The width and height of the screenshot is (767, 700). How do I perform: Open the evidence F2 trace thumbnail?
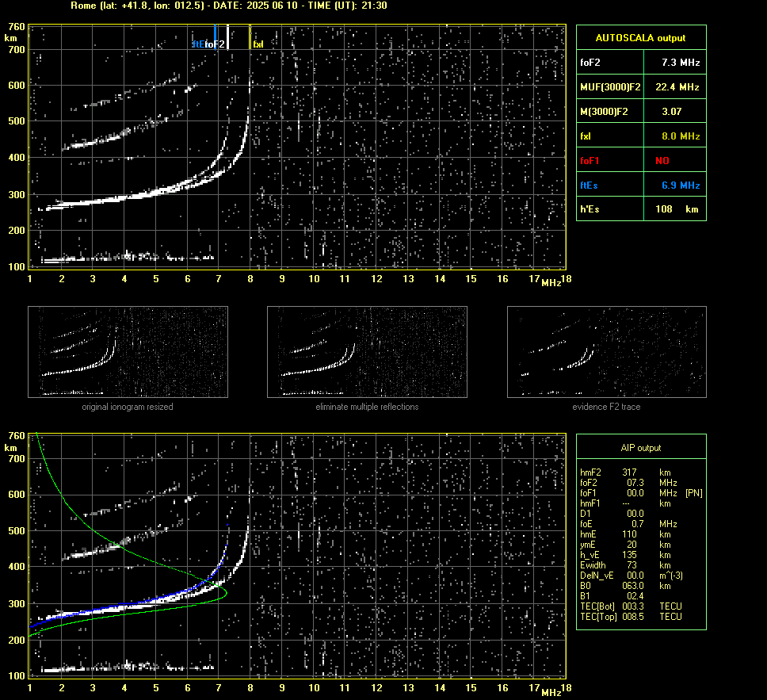607,352
